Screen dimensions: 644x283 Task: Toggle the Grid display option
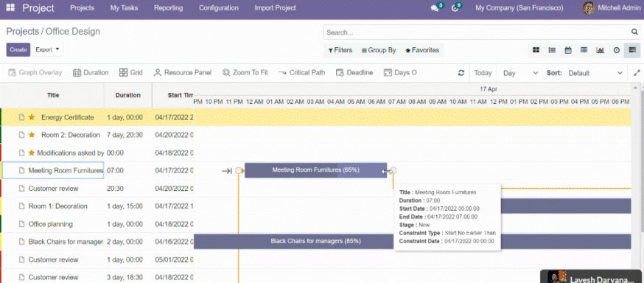(x=131, y=73)
